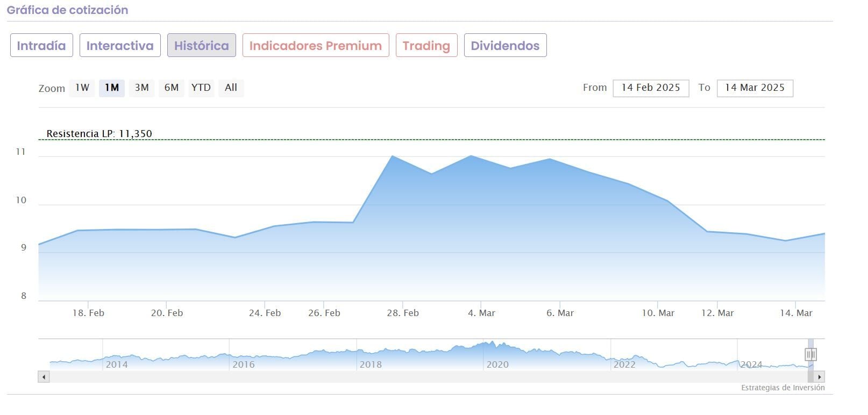Image resolution: width=868 pixels, height=415 pixels.
Task: Apply YTD zoom range
Action: 201,88
